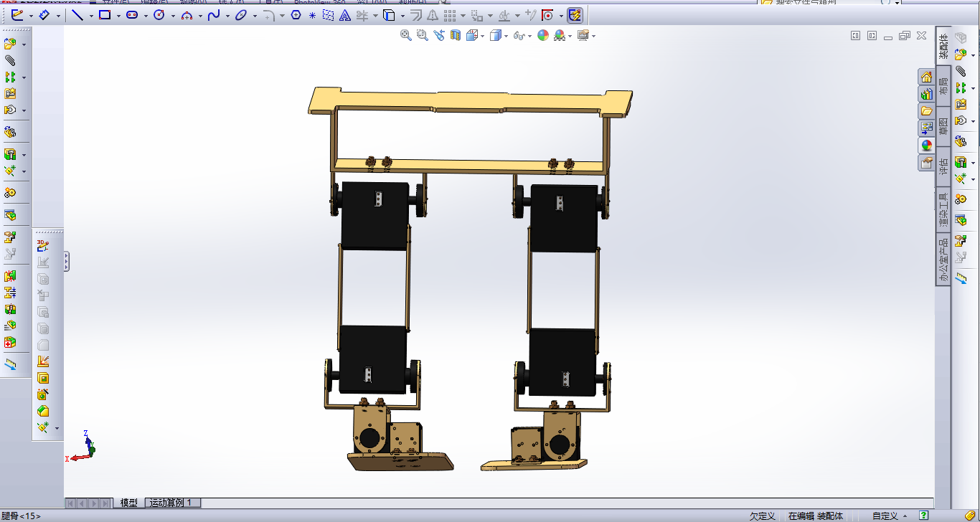Screen dimensions: 980x522
Task: Open SolidWorks Resources home pane icon
Action: 926,77
